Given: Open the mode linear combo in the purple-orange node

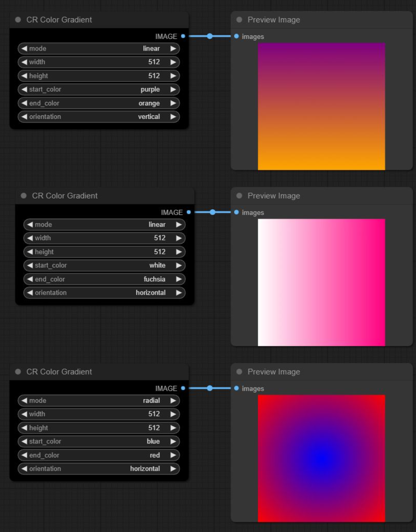Looking at the screenshot, I should pyautogui.click(x=99, y=49).
